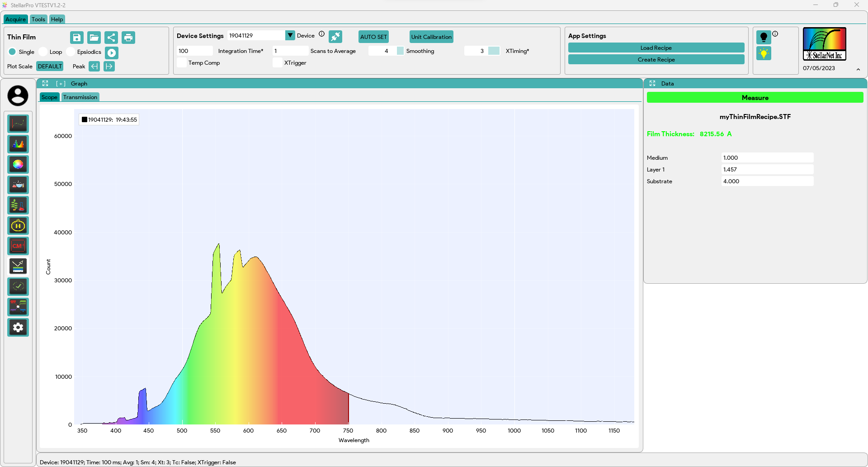Move to previous peak with left arrow

[x=94, y=67]
